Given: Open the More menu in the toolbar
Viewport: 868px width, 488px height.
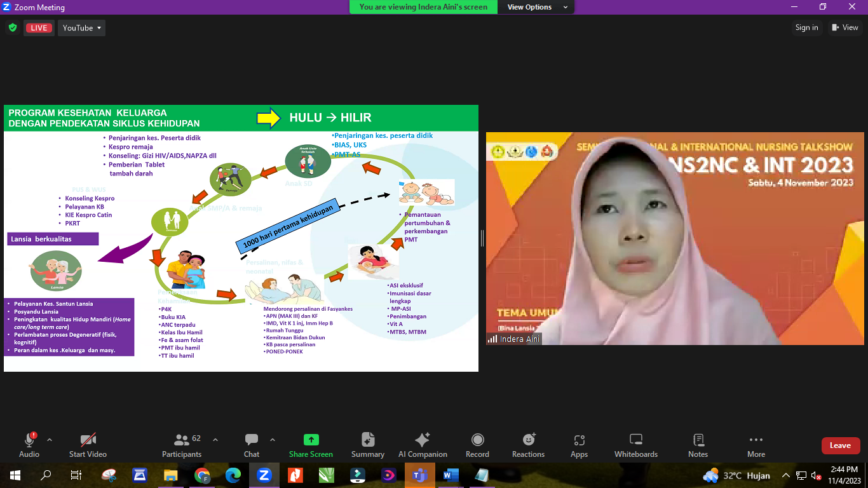Looking at the screenshot, I should (756, 445).
